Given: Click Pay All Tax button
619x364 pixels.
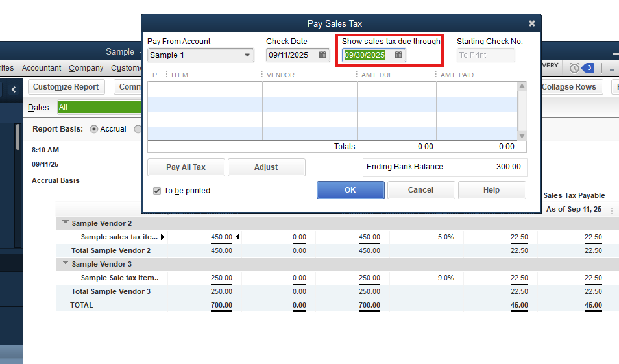Looking at the screenshot, I should [186, 167].
